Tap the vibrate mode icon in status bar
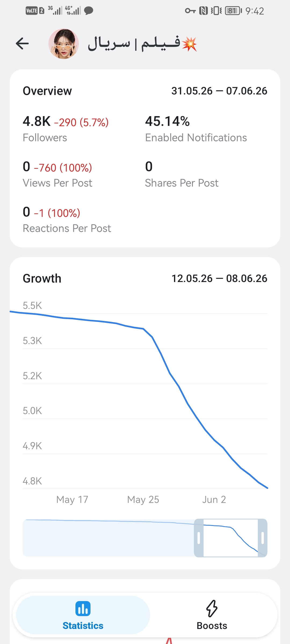The width and height of the screenshot is (290, 644). (216, 11)
